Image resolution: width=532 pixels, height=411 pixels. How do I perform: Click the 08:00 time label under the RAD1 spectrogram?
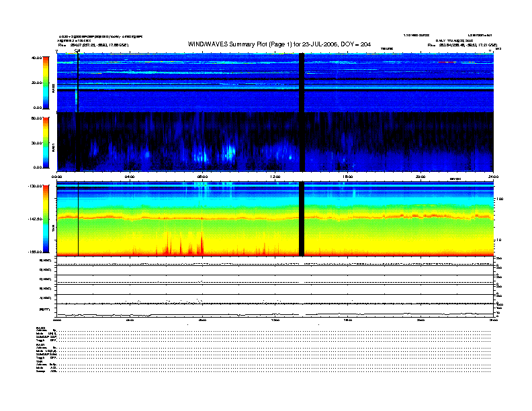click(202, 177)
